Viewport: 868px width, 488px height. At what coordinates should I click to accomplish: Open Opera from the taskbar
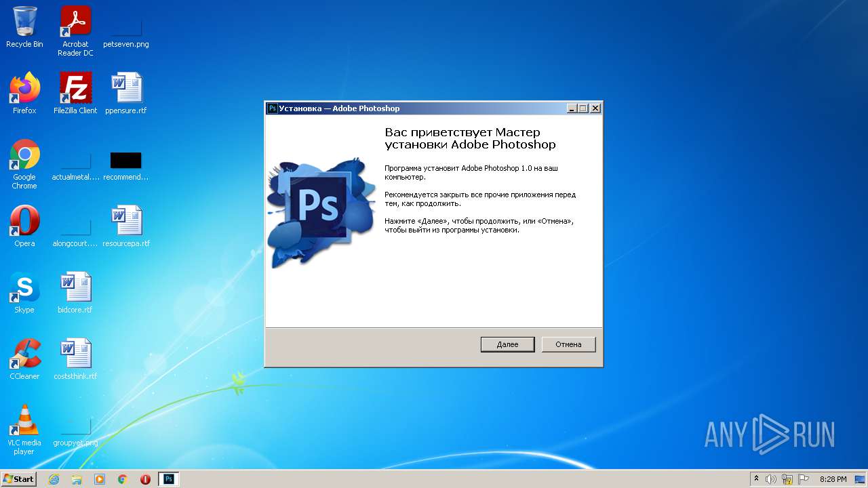pyautogui.click(x=145, y=479)
